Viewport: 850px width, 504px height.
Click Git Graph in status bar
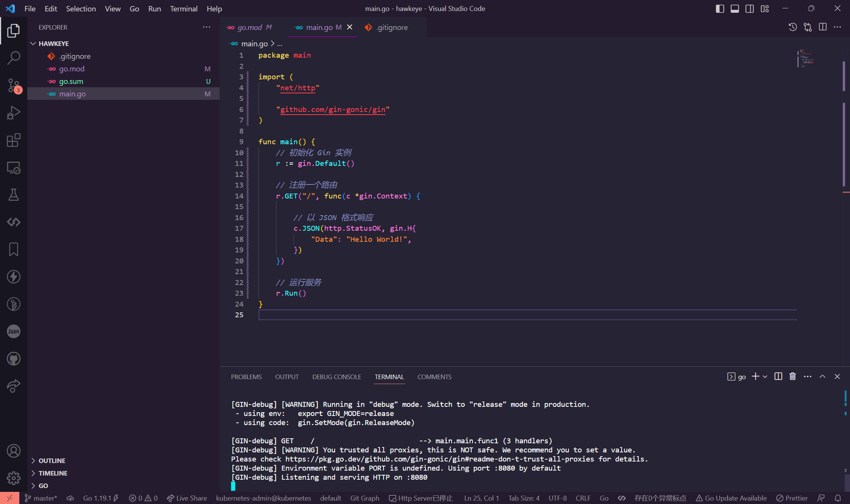tap(365, 498)
